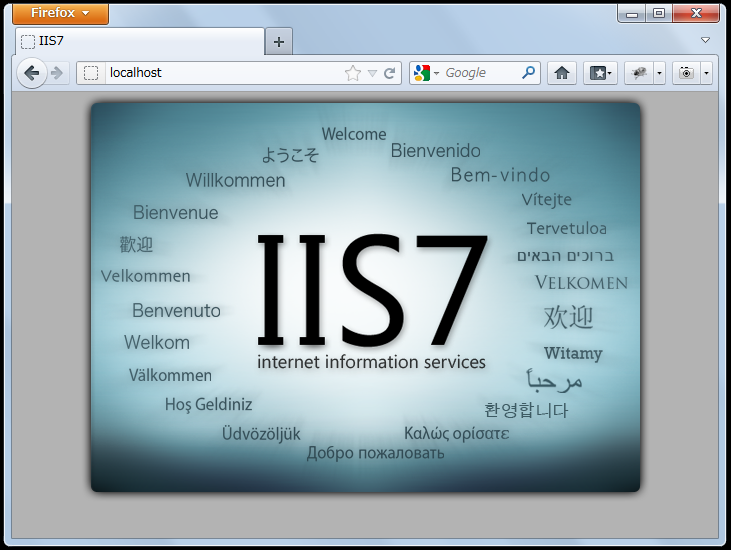Click the "Welcome" text in the image

tap(354, 134)
